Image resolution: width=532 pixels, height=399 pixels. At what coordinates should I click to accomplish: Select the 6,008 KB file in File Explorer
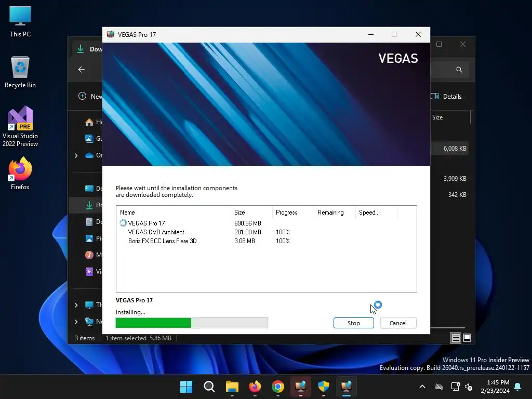point(450,148)
